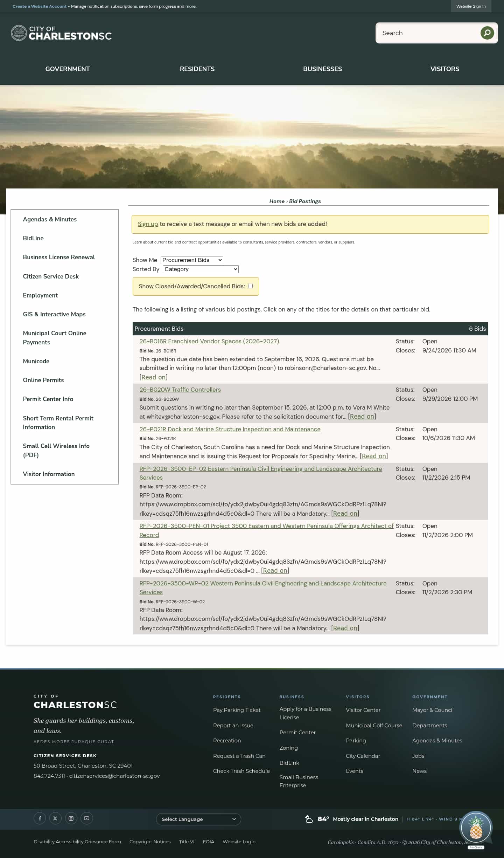Select BidLine in the sidebar

point(33,238)
